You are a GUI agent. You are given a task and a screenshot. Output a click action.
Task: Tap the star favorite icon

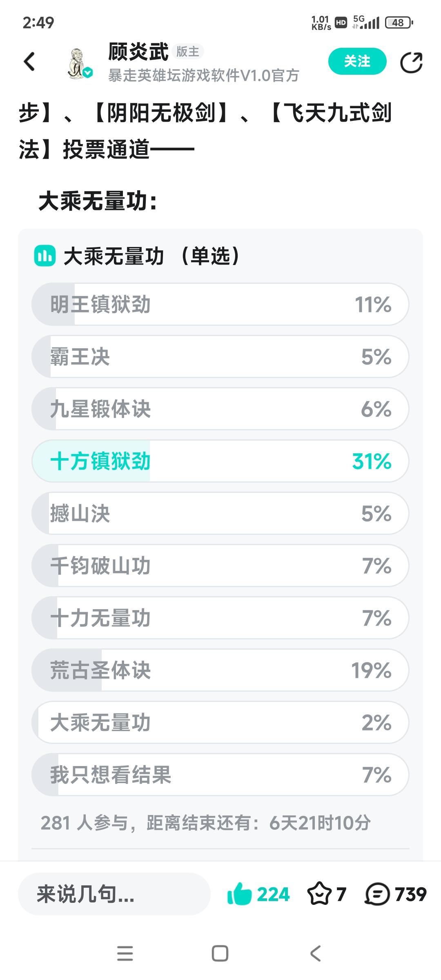[x=319, y=894]
